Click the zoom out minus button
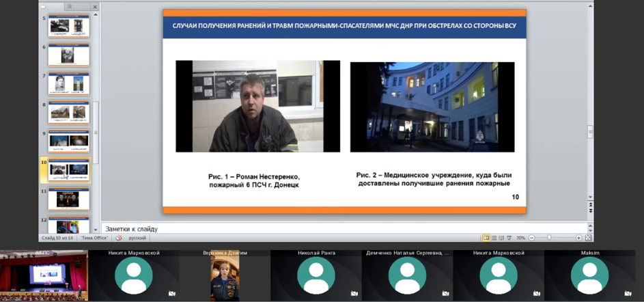The image size is (644, 302). click(x=531, y=238)
